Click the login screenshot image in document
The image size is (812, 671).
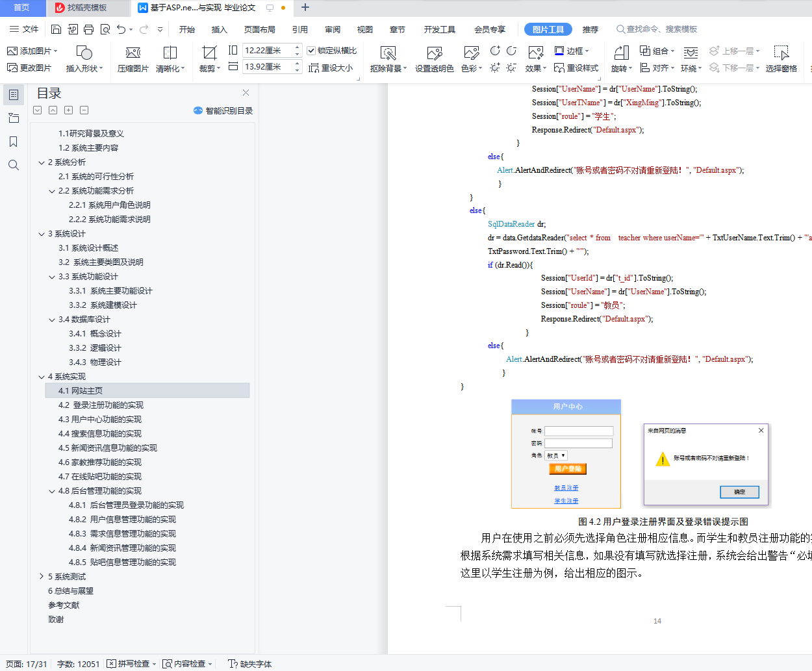point(566,453)
